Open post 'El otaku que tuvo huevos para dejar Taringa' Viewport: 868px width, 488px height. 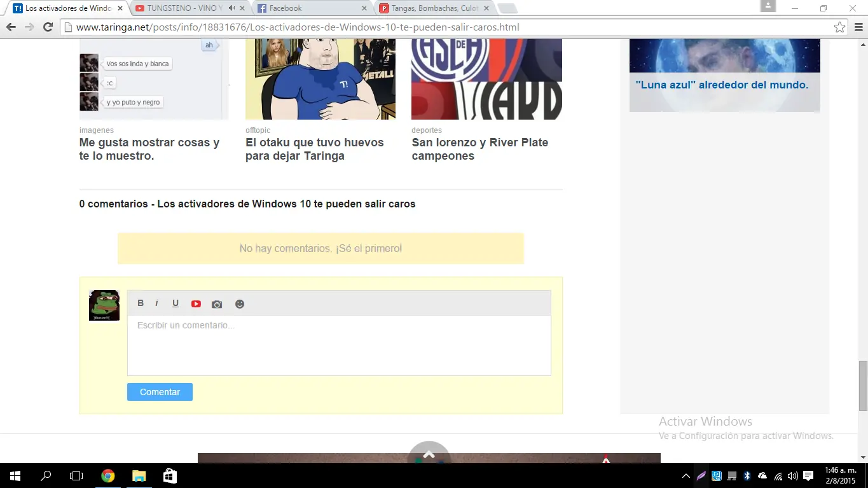315,149
